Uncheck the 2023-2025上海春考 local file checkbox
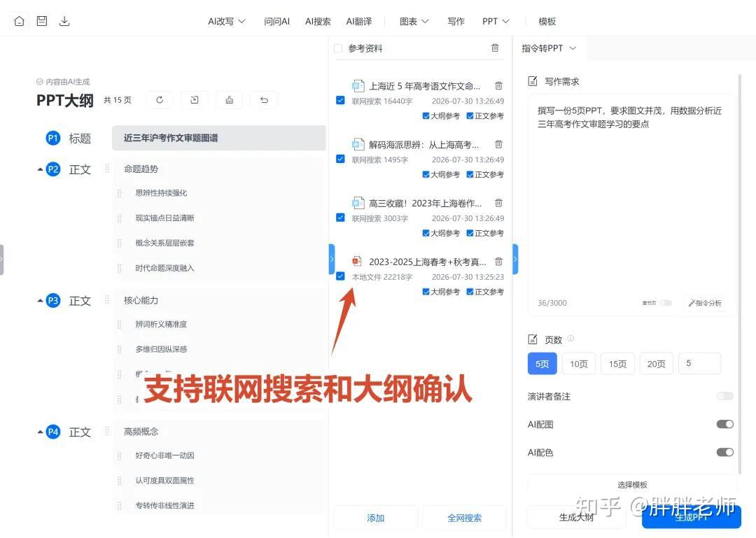 (340, 276)
